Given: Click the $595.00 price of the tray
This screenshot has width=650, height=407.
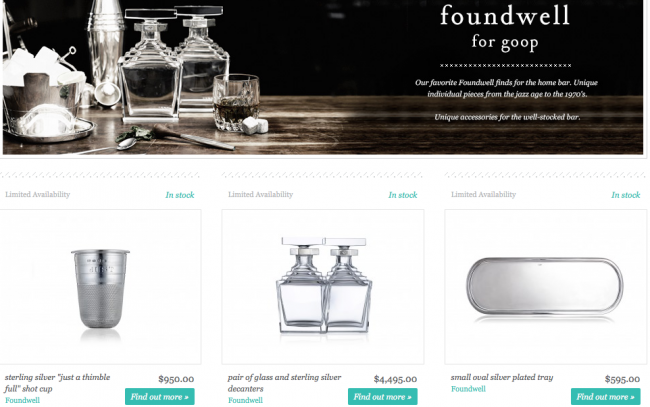Looking at the screenshot, I should pos(622,379).
